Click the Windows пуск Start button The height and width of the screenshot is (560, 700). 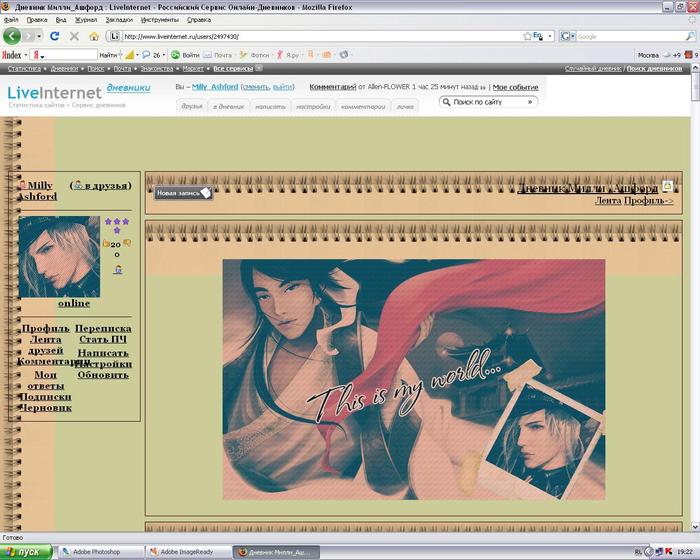26,552
